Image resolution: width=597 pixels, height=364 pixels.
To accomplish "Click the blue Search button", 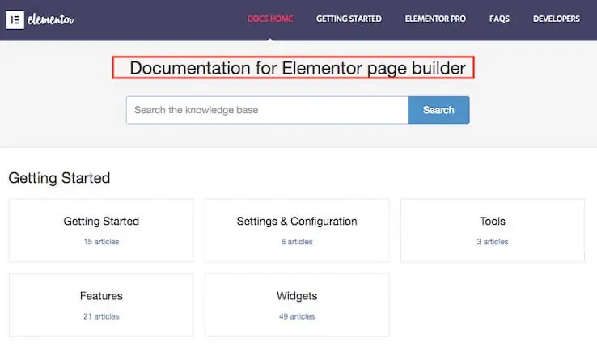I will click(x=438, y=110).
